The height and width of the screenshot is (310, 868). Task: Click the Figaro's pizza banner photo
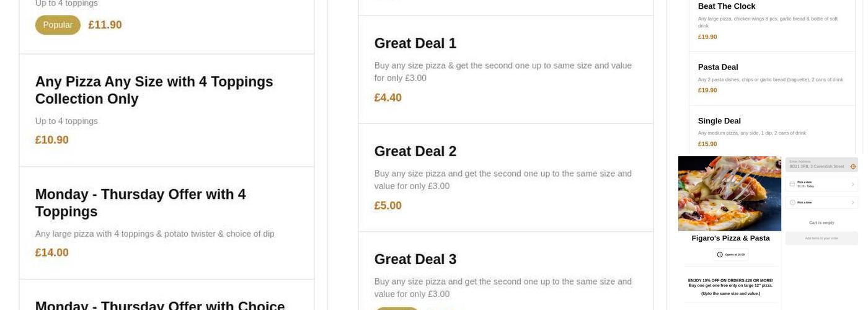click(730, 193)
